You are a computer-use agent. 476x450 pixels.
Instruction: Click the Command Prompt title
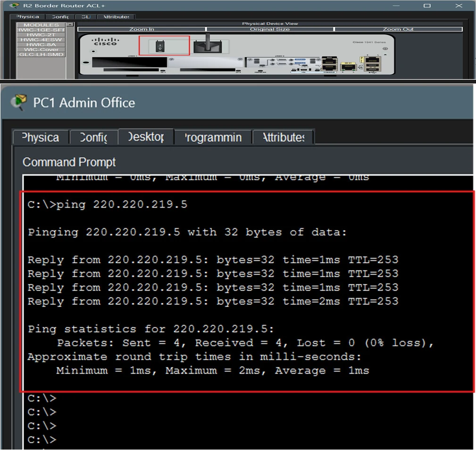point(69,162)
